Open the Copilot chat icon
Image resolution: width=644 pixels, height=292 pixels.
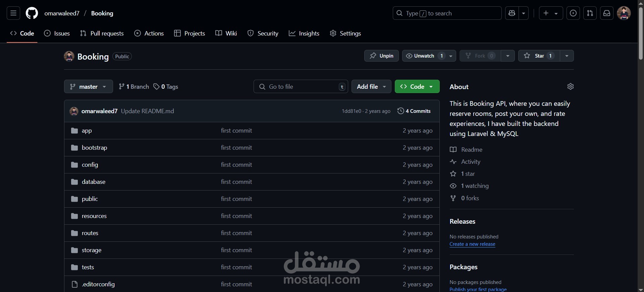click(512, 13)
